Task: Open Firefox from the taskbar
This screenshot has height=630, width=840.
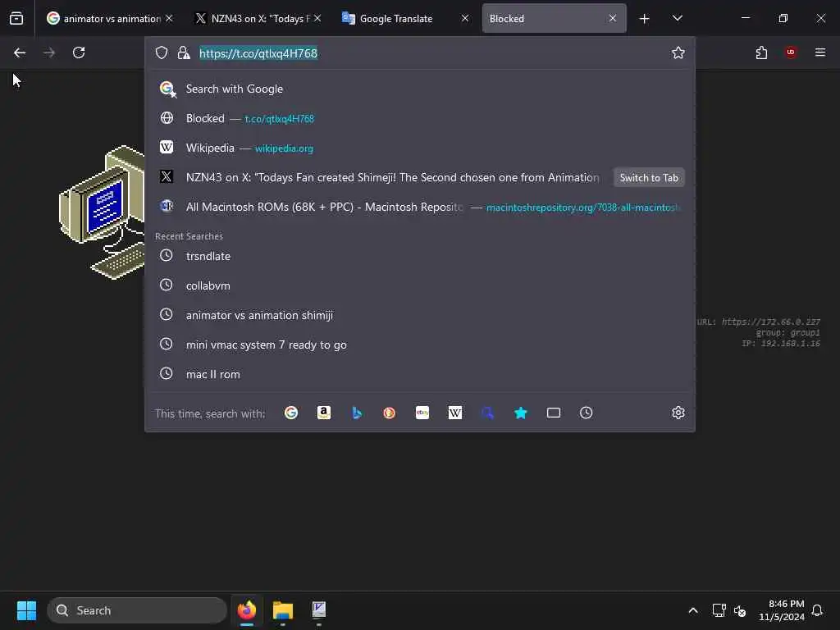Action: click(x=247, y=610)
